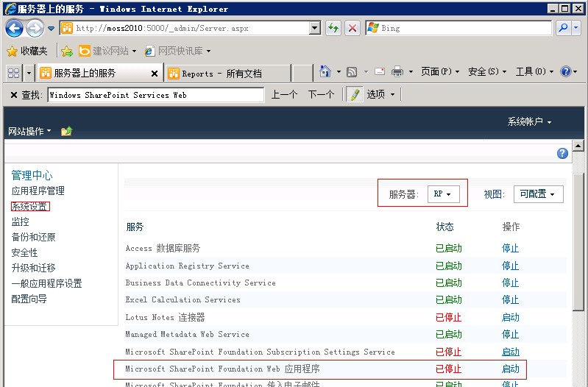The height and width of the screenshot is (387, 588).
Task: Start Subscription Settings Service via 启动
Action: tap(511, 352)
